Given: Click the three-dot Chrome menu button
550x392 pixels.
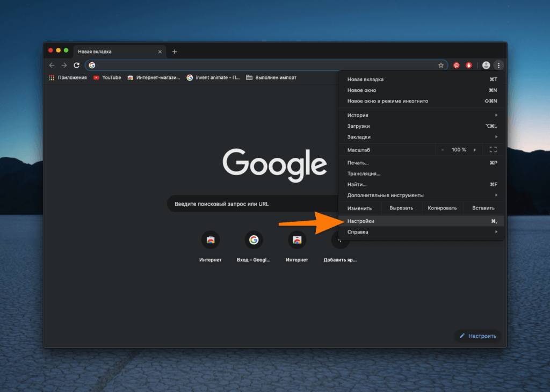Looking at the screenshot, I should [x=498, y=65].
